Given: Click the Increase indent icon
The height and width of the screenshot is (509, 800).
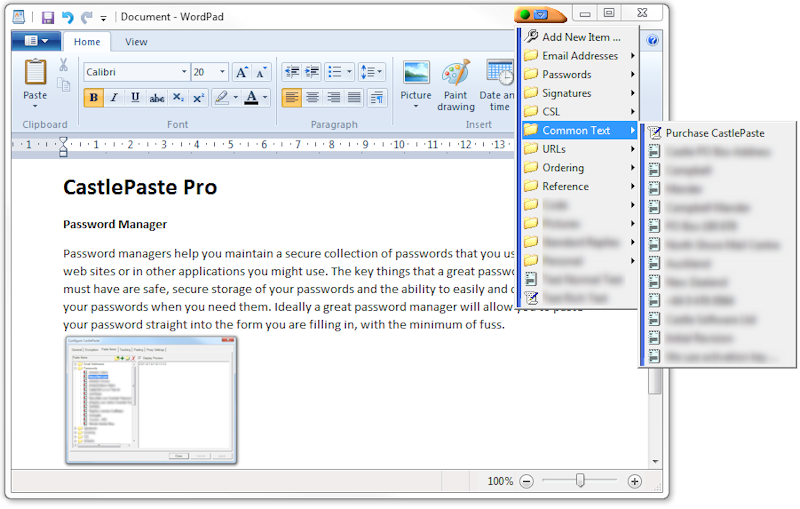Looking at the screenshot, I should click(x=312, y=72).
